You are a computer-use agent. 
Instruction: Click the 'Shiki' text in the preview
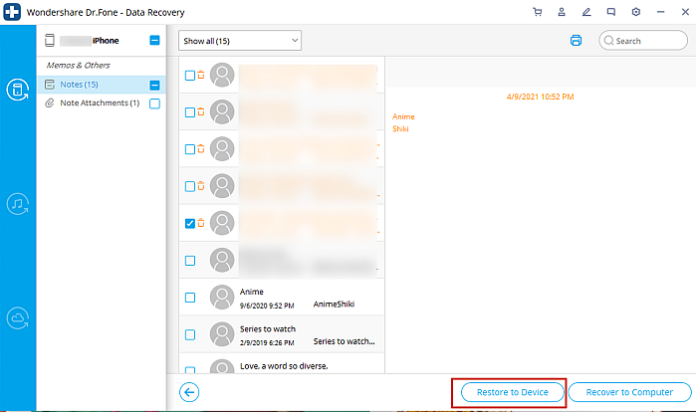coord(400,129)
